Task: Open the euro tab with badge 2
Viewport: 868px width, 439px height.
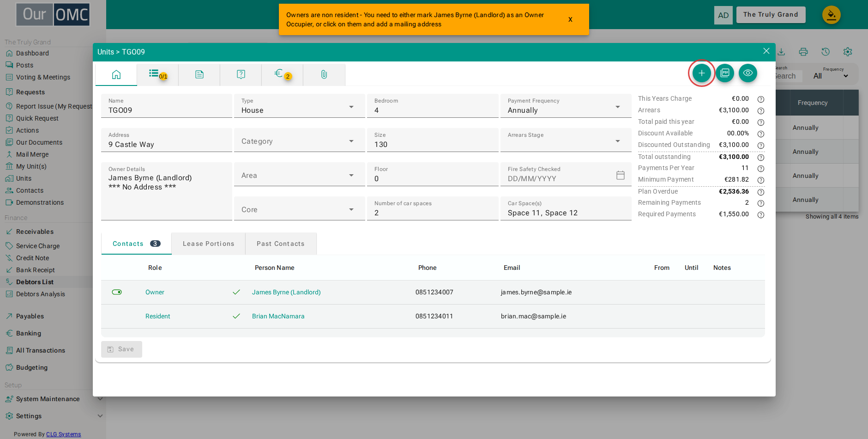Action: [282, 74]
